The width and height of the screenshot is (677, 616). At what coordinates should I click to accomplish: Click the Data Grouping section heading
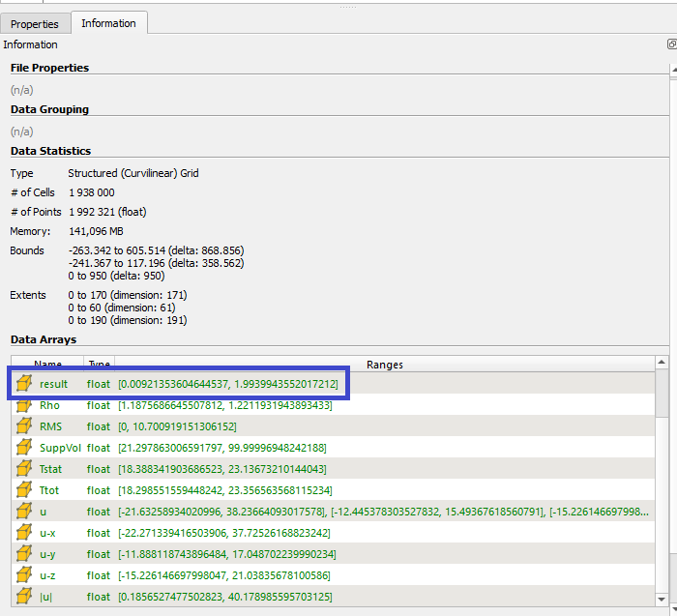pos(49,109)
